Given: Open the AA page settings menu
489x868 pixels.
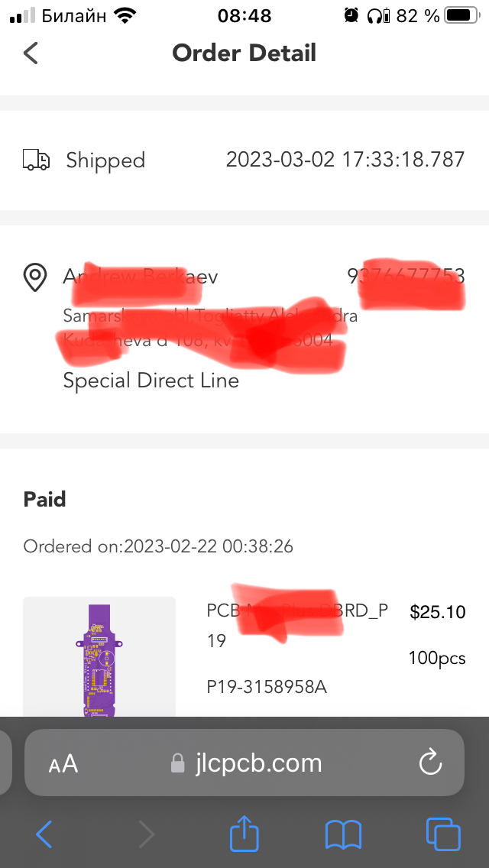Looking at the screenshot, I should [63, 763].
